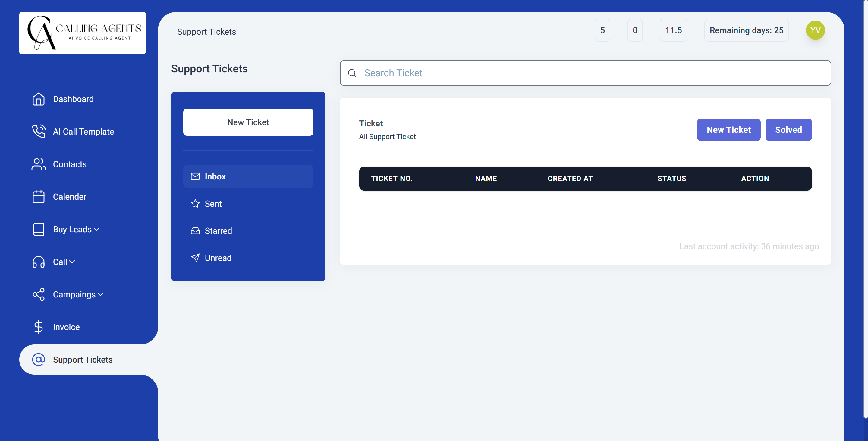The width and height of the screenshot is (868, 441).
Task: Click the Unread paper plane icon
Action: tap(195, 258)
